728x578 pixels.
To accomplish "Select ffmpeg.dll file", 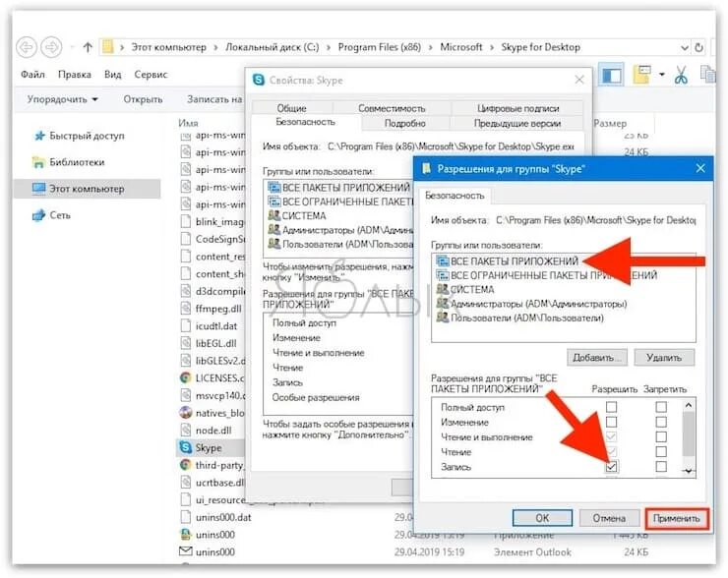I will [x=212, y=309].
